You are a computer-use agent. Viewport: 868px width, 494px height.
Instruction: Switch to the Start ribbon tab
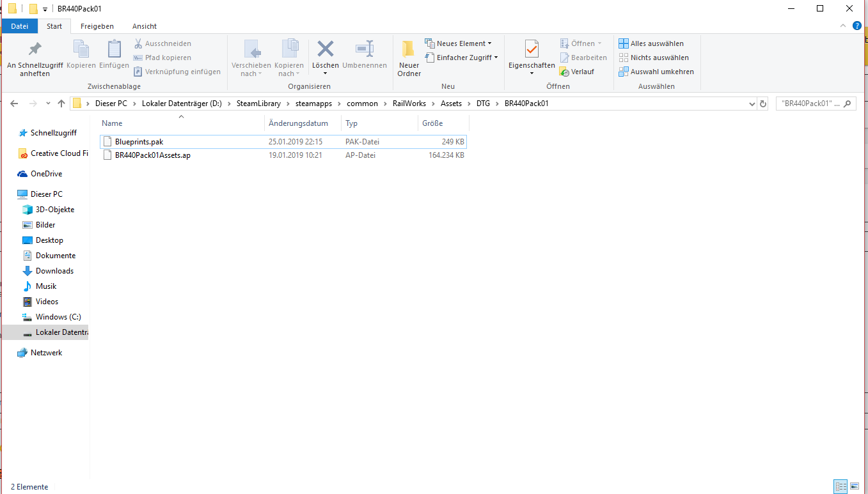(54, 26)
